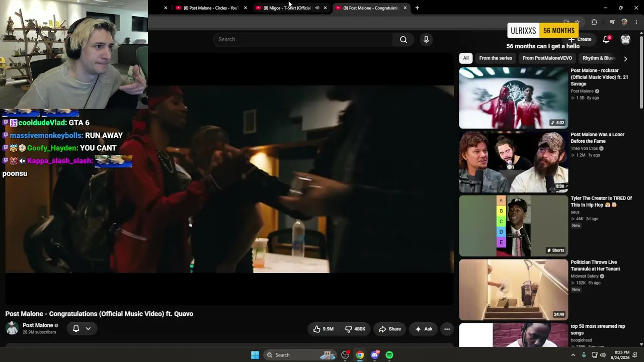The image size is (644, 362).
Task: Open more actions menu beside Ask
Action: click(x=447, y=329)
